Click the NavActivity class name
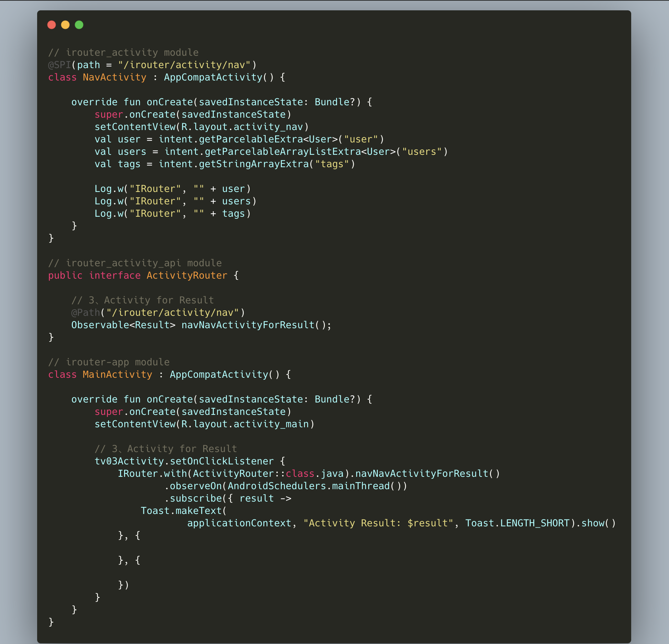Screen dimensions: 669x644 coord(114,77)
